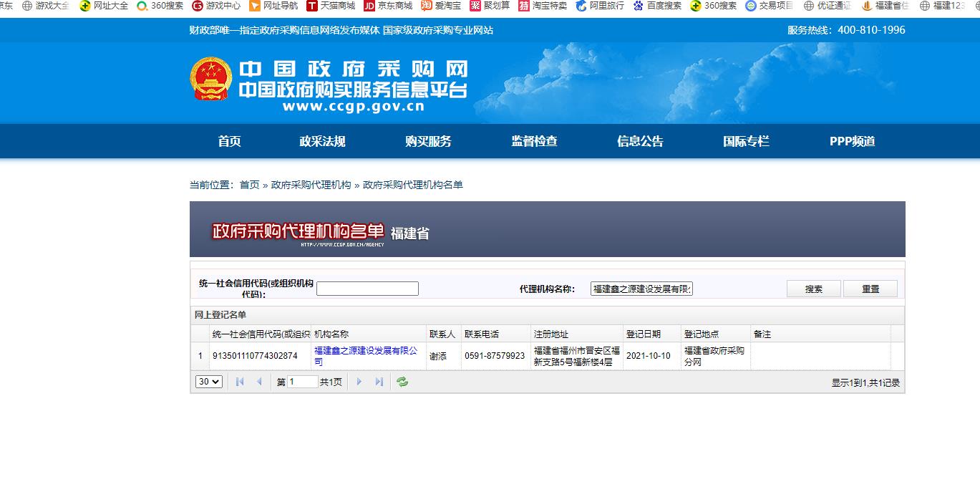Viewport: 980px width, 502px height.
Task: Open the 阿里旅行 bookmark
Action: pos(599,6)
